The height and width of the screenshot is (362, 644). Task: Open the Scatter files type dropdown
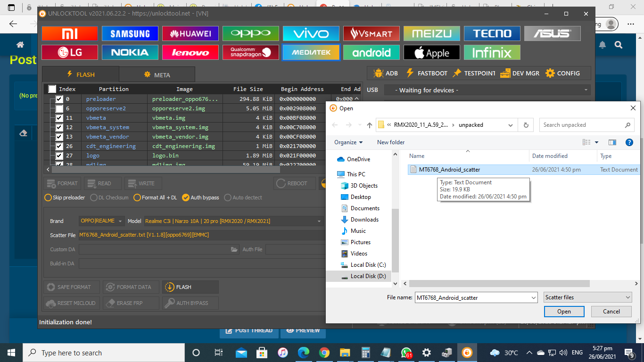[x=587, y=297]
